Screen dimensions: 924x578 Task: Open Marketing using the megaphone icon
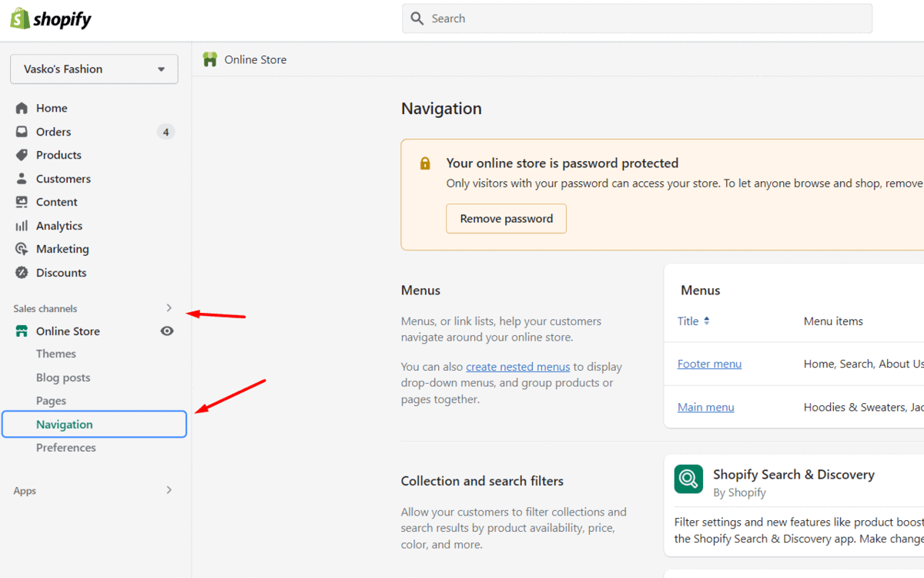pyautogui.click(x=22, y=248)
